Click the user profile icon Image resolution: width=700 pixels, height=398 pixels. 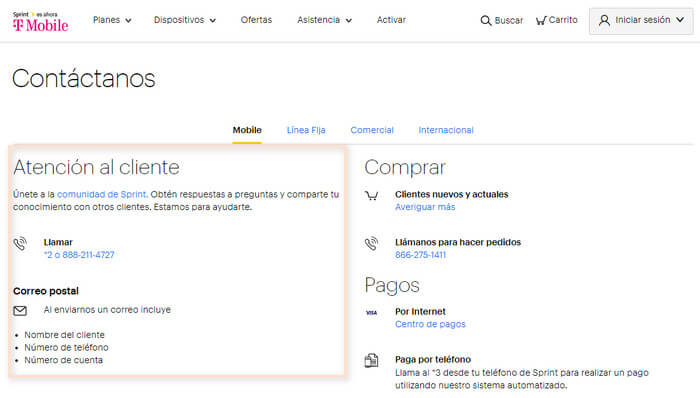[x=604, y=20]
